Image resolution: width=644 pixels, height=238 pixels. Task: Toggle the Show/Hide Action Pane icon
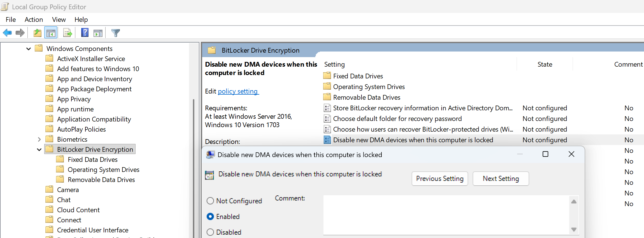[98, 33]
